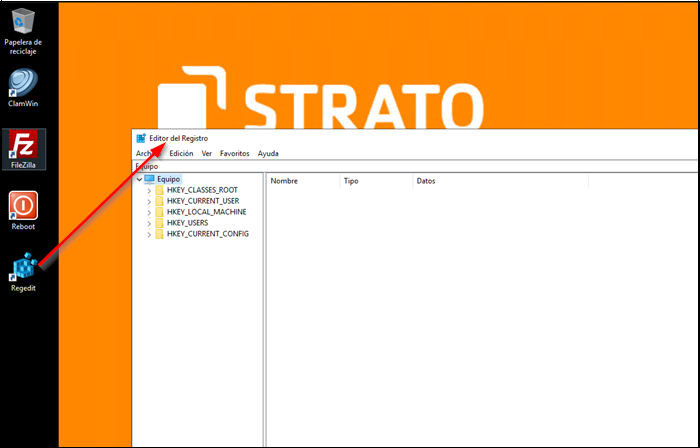The image size is (700, 448).
Task: Select HKEY_USERS label in the tree
Action: [x=188, y=223]
